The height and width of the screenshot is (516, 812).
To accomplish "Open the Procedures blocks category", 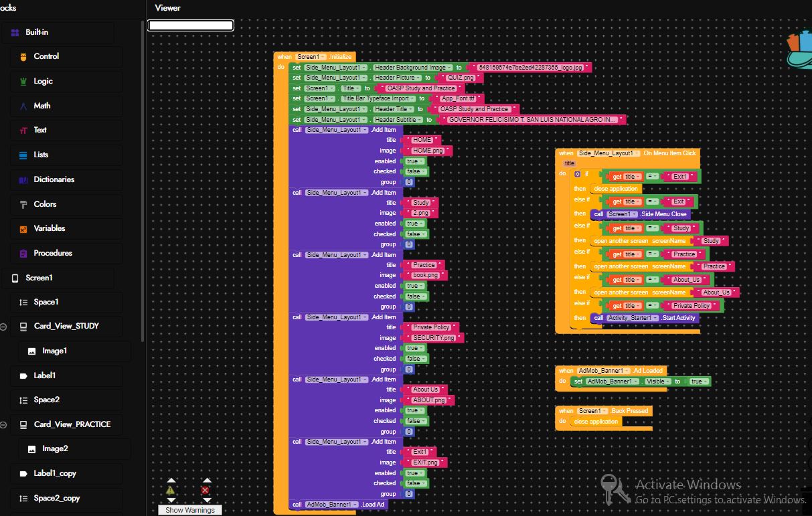I will click(52, 253).
